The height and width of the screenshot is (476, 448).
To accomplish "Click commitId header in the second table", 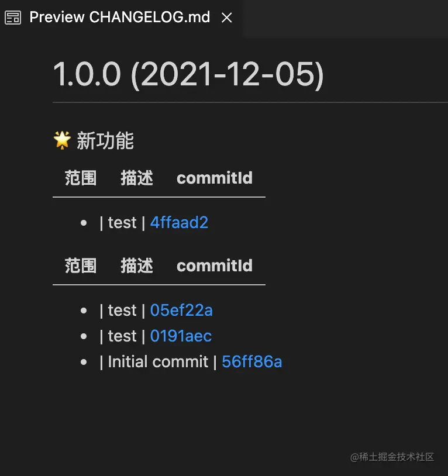I will 215,265.
